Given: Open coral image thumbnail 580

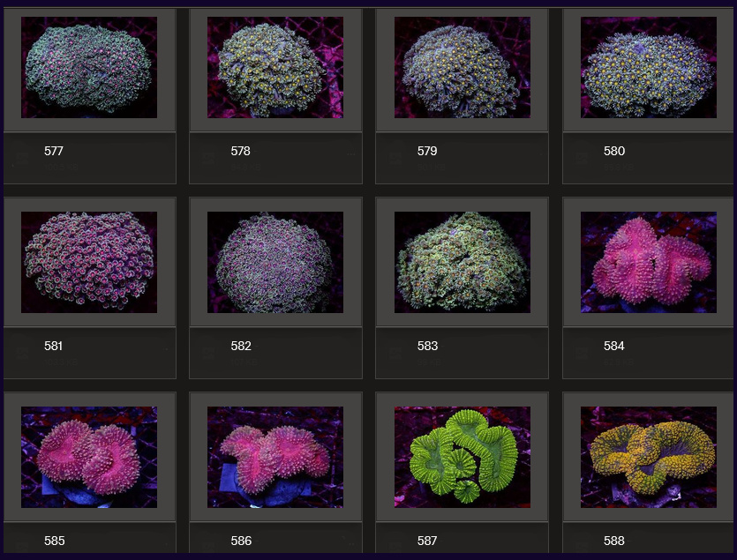Looking at the screenshot, I should click(649, 68).
